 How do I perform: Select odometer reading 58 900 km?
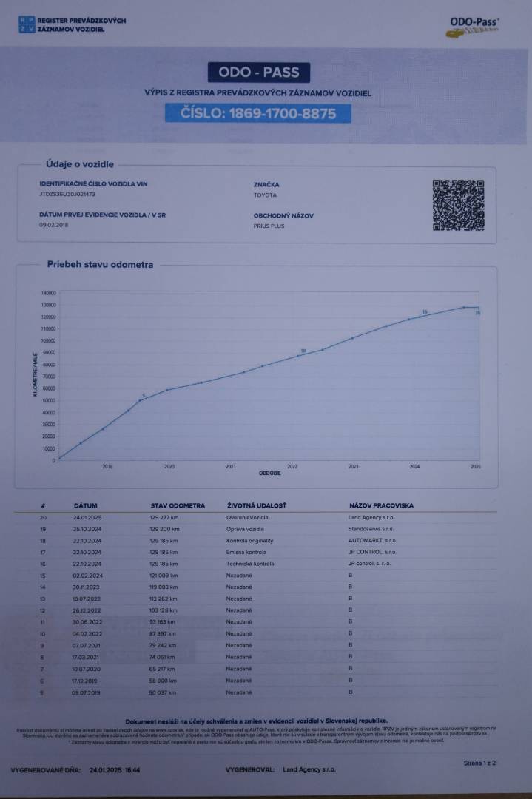(163, 681)
